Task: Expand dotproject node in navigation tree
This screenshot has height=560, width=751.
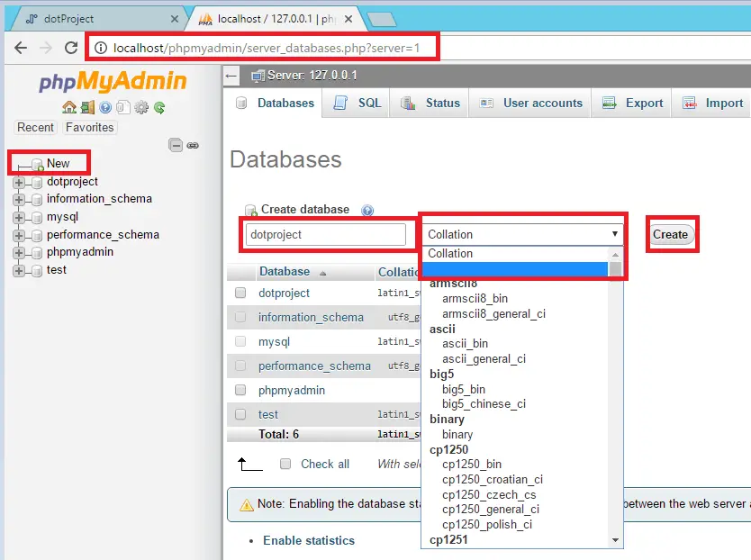Action: (x=19, y=183)
